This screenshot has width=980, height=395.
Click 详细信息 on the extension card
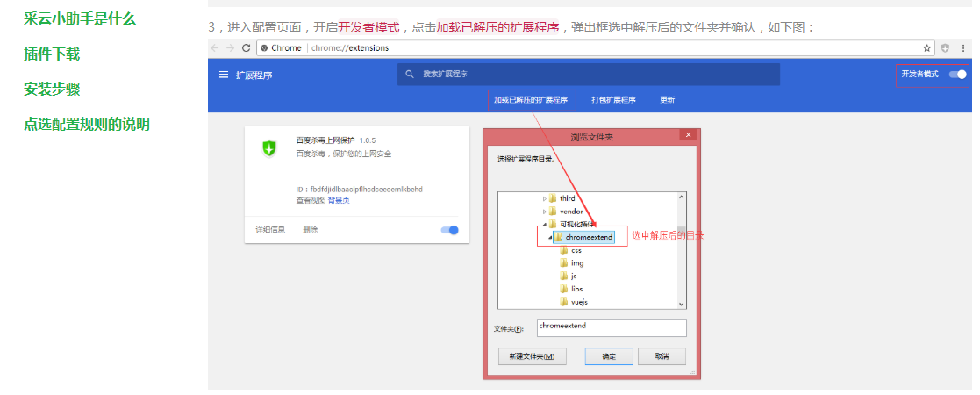[x=270, y=230]
